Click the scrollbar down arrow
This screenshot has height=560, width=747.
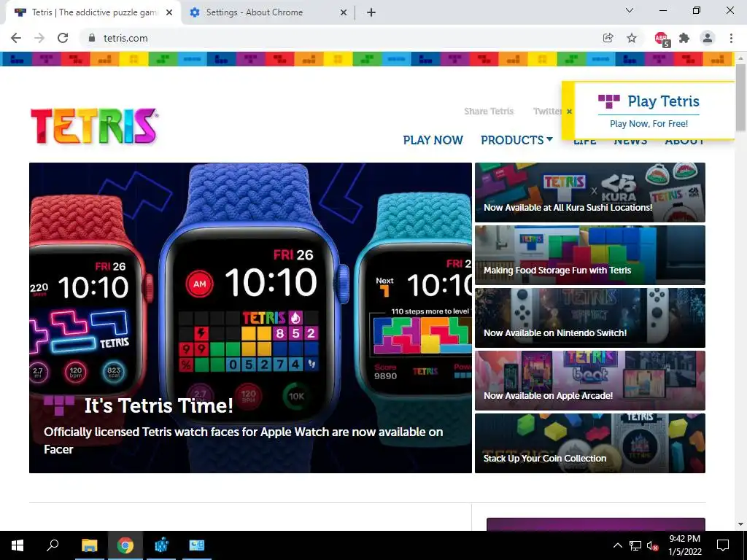point(740,524)
